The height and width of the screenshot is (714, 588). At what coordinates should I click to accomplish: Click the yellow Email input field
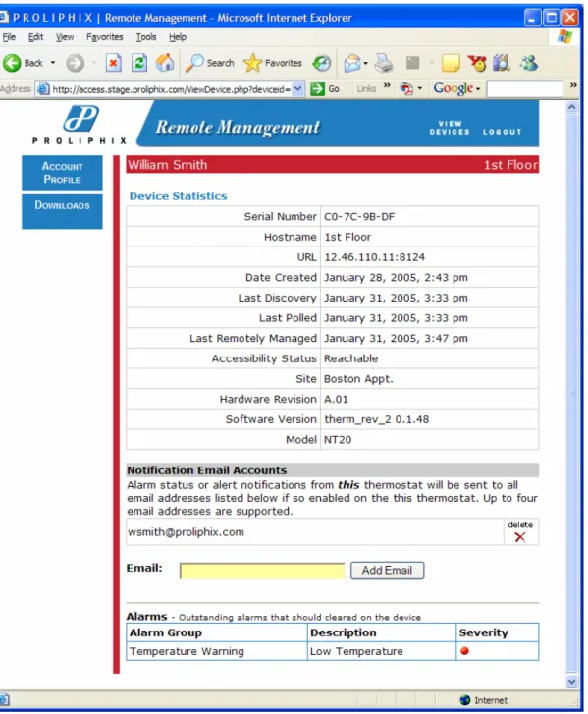click(262, 571)
